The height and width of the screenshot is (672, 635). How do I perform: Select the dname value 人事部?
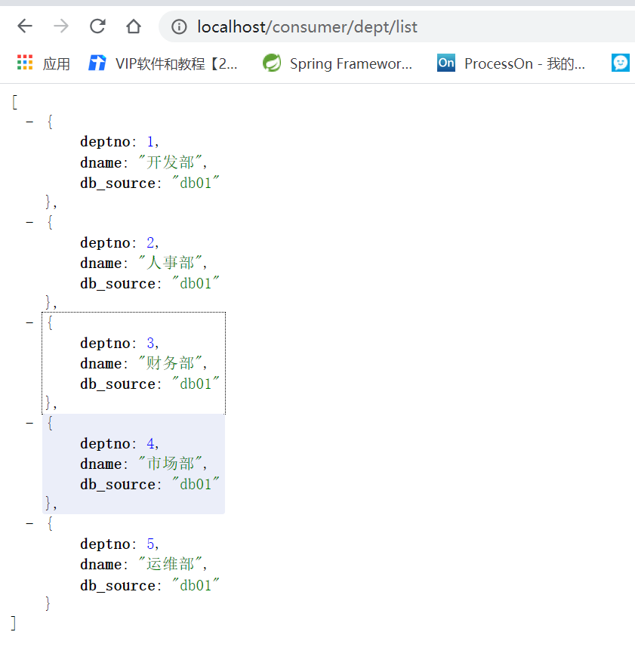(x=170, y=262)
